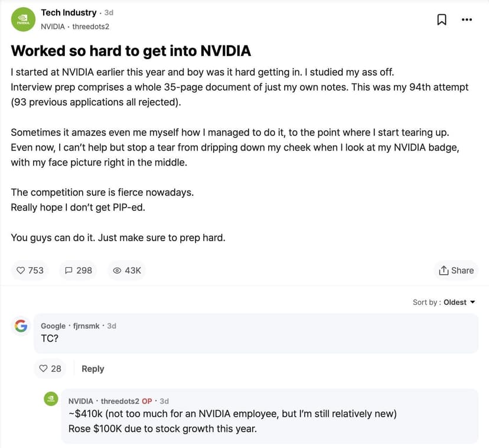Viewport: 489px width, 448px height.
Task: Click the 43K views eye icon
Action: [x=117, y=270]
